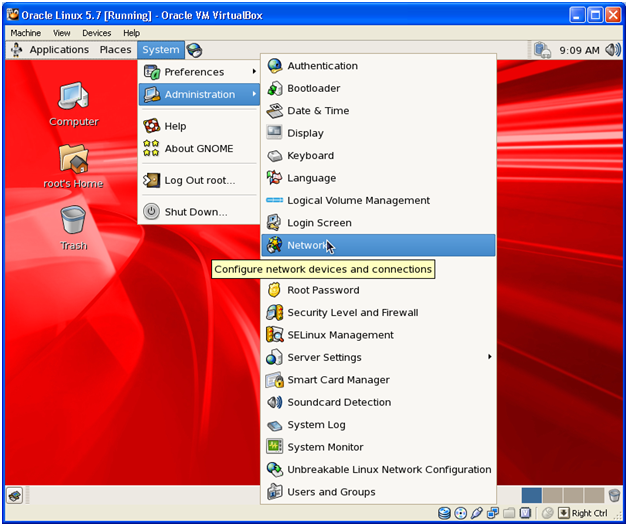Click the Show Desktop button on bottom panel
This screenshot has width=628, height=526.
[x=15, y=496]
